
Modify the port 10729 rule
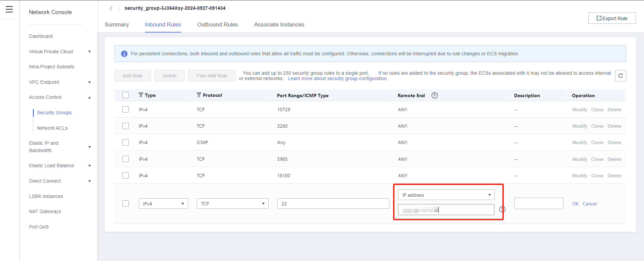tap(580, 110)
